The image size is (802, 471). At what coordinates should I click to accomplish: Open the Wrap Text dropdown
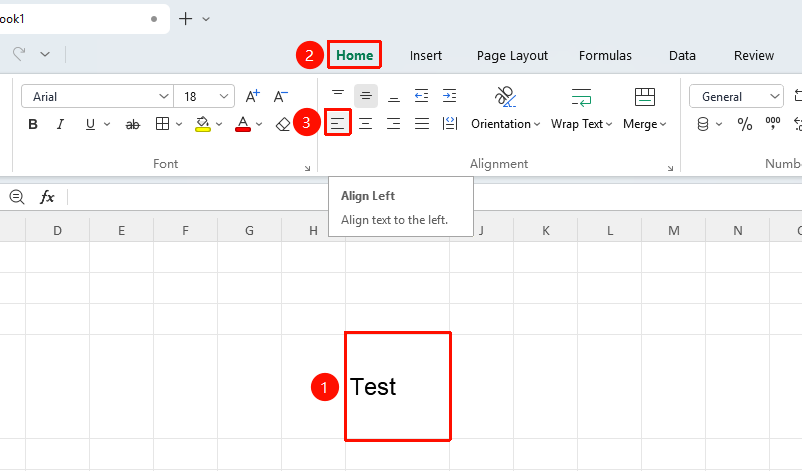pos(581,124)
